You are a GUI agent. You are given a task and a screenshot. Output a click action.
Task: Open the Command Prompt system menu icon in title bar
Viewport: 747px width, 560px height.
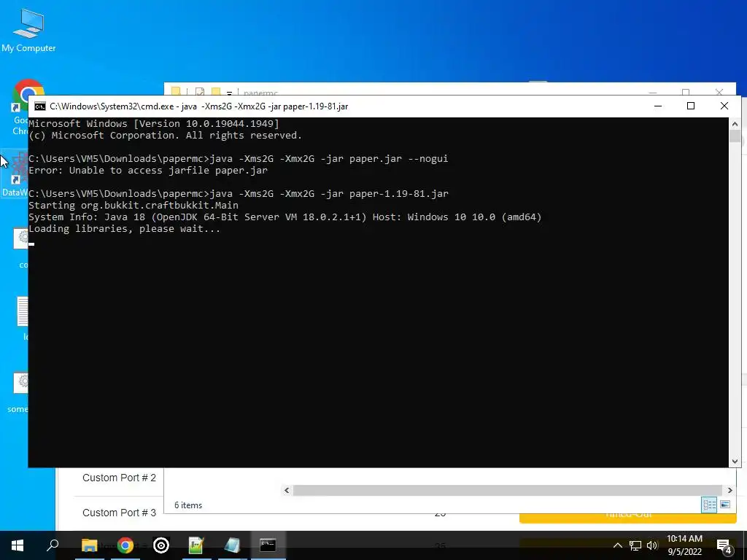[40, 106]
